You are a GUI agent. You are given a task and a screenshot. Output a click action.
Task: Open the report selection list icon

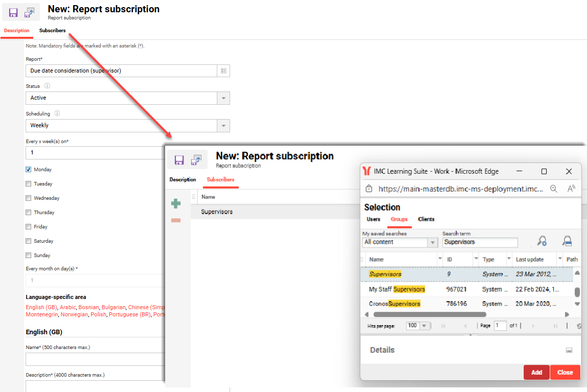(x=224, y=71)
